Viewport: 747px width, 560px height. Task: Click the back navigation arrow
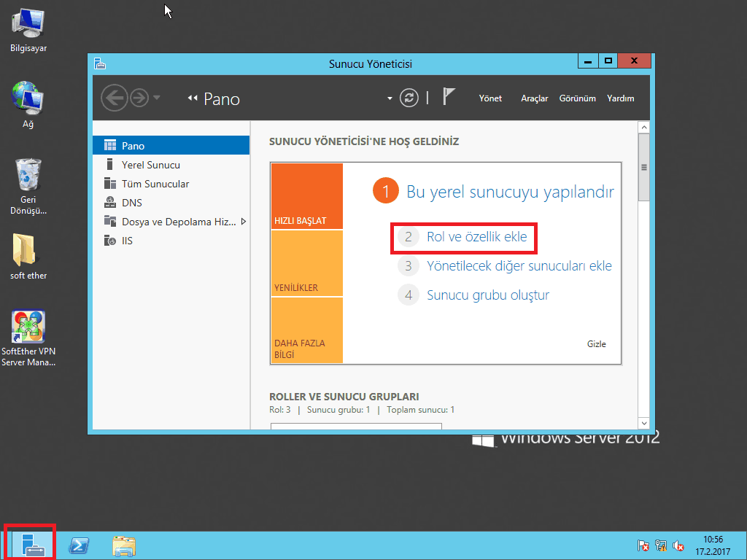114,98
